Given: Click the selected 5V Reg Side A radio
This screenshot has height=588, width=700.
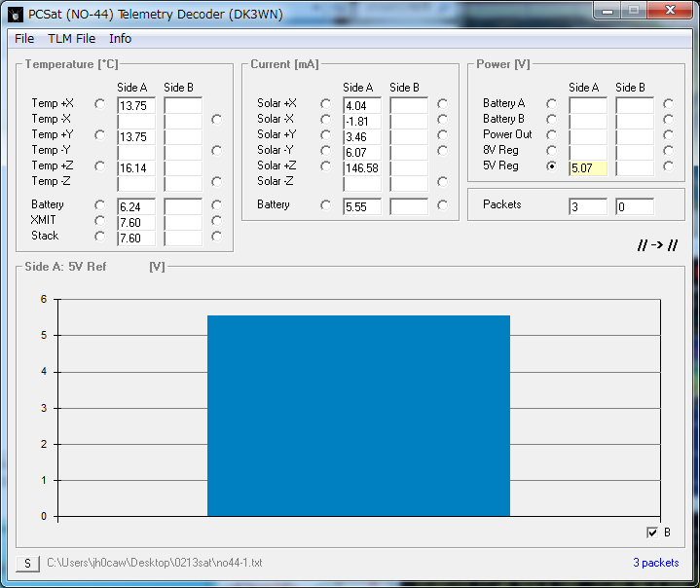Looking at the screenshot, I should [552, 166].
